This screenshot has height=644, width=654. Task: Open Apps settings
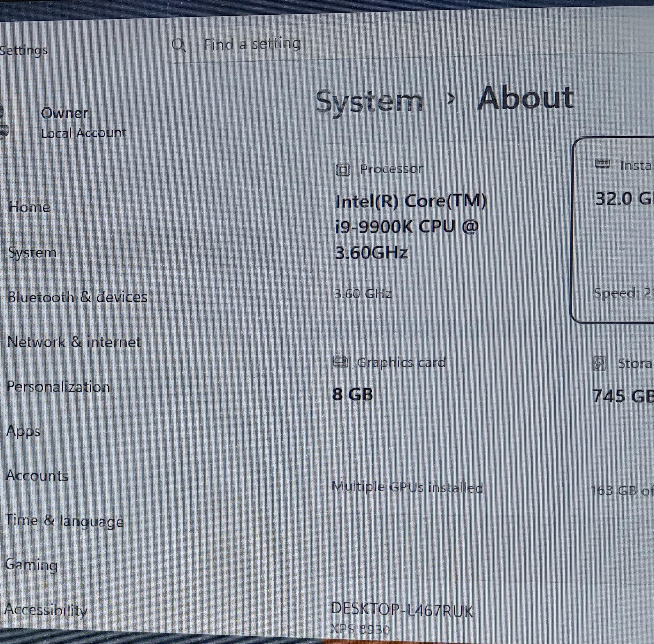click(x=23, y=432)
